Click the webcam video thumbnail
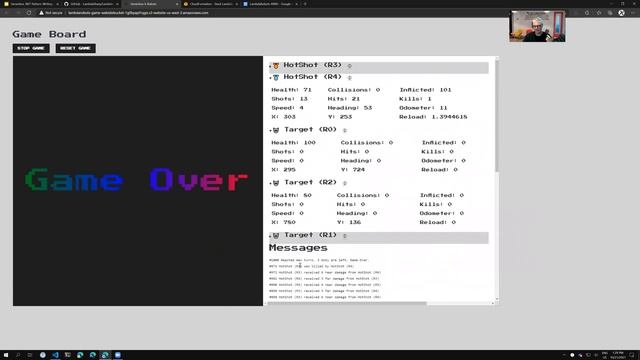Screen dimensions: 640x360 537,26
